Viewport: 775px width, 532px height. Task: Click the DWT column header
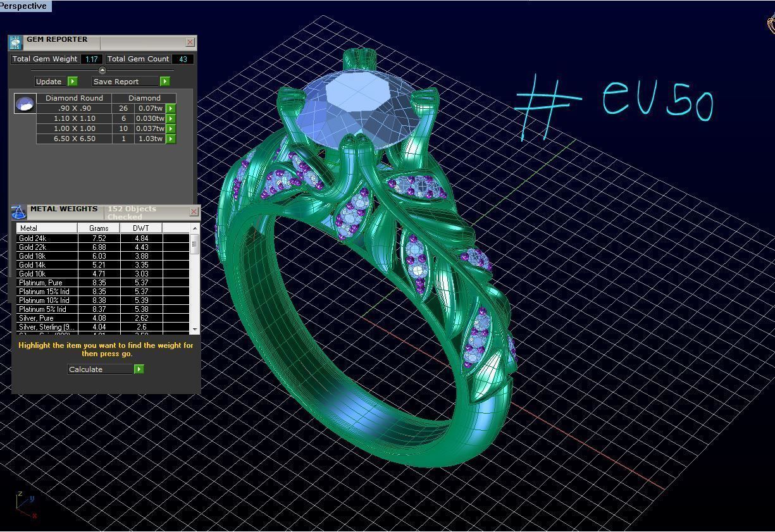pyautogui.click(x=141, y=228)
